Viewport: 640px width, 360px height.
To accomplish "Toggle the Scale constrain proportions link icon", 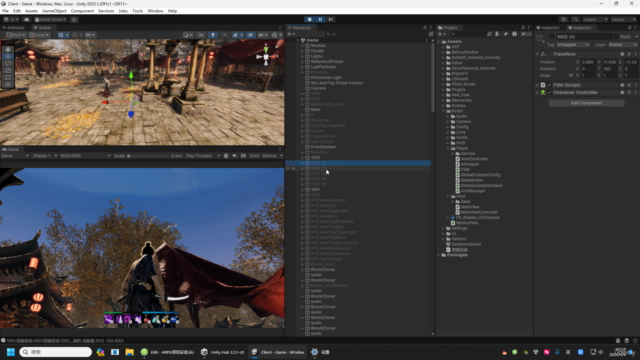I will (x=571, y=76).
